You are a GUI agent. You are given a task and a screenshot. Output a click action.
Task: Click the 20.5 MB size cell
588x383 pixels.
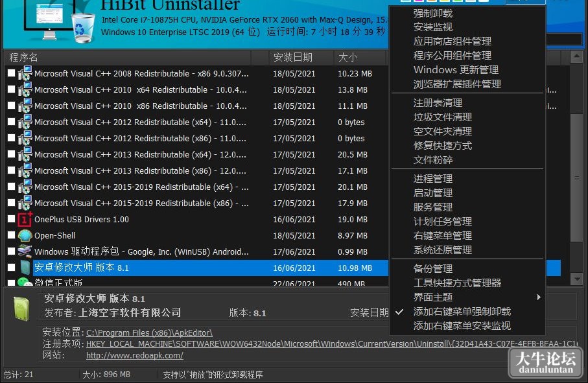pos(353,154)
